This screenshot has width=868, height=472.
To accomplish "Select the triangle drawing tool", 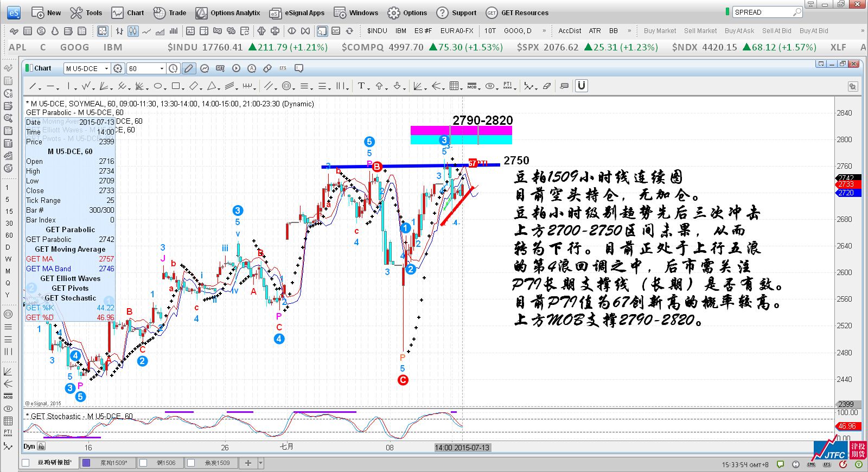I will pyautogui.click(x=212, y=86).
